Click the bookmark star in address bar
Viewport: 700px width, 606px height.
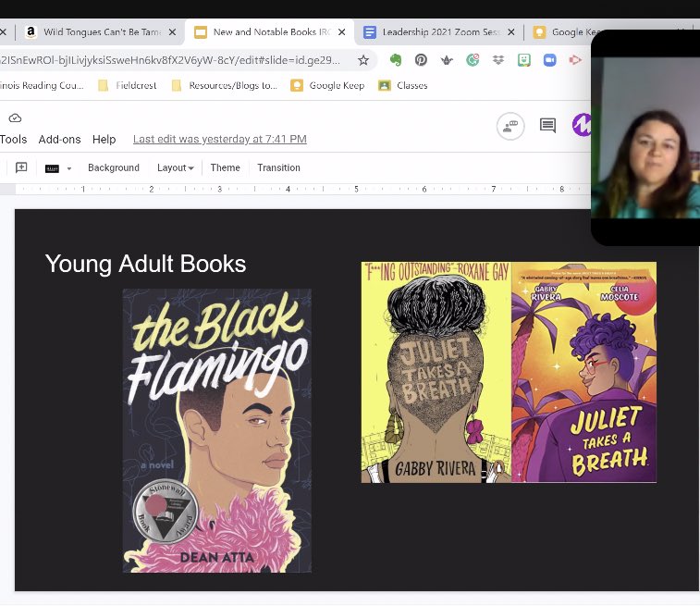pyautogui.click(x=363, y=60)
